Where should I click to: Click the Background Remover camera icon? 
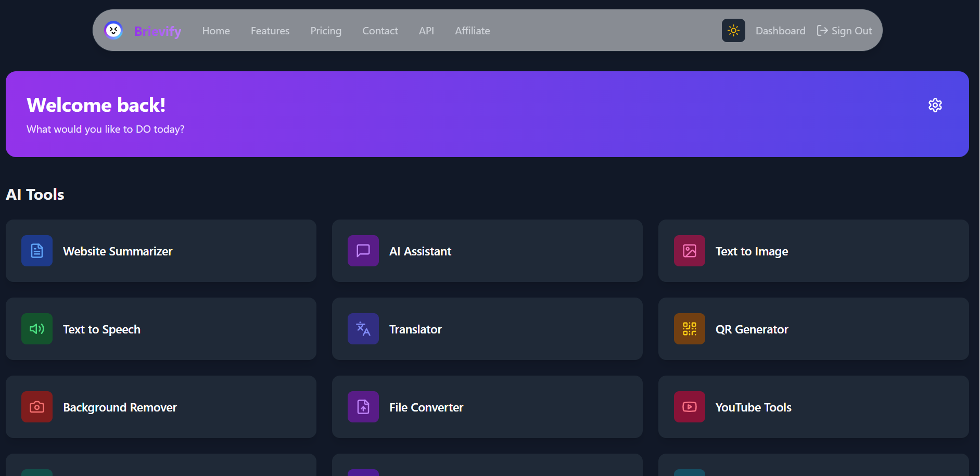click(37, 407)
